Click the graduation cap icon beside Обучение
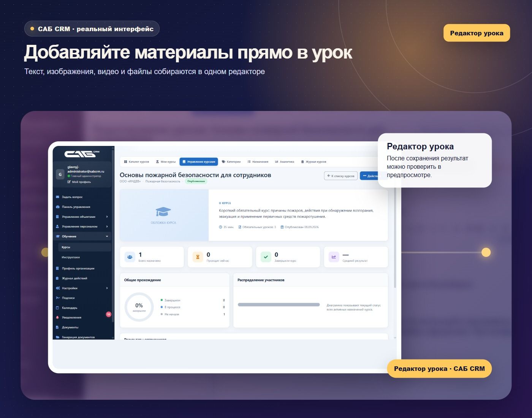Viewport: 532px width, 418px height. pos(58,236)
